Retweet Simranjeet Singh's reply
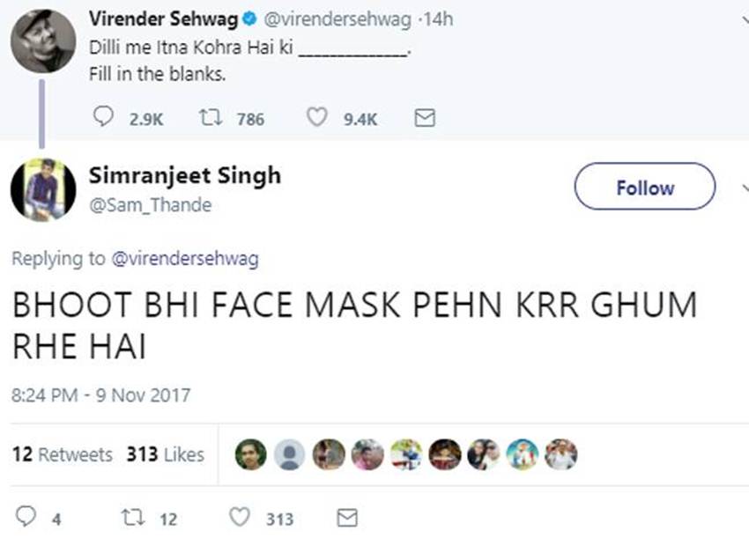The height and width of the screenshot is (560, 749). point(132,518)
